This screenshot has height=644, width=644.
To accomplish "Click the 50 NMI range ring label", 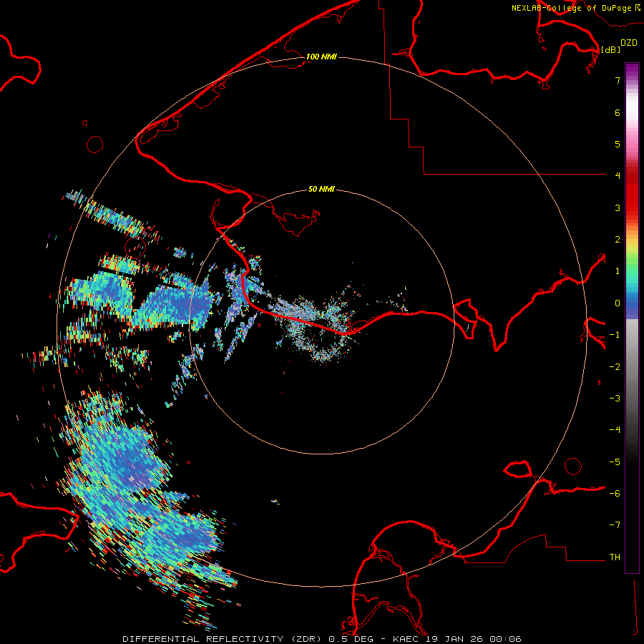I will coord(321,189).
